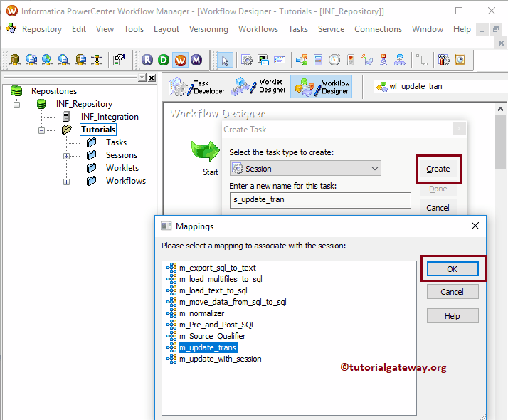508x420 pixels.
Task: Click the workspace vertical scrollbar up arrow
Action: [x=500, y=109]
